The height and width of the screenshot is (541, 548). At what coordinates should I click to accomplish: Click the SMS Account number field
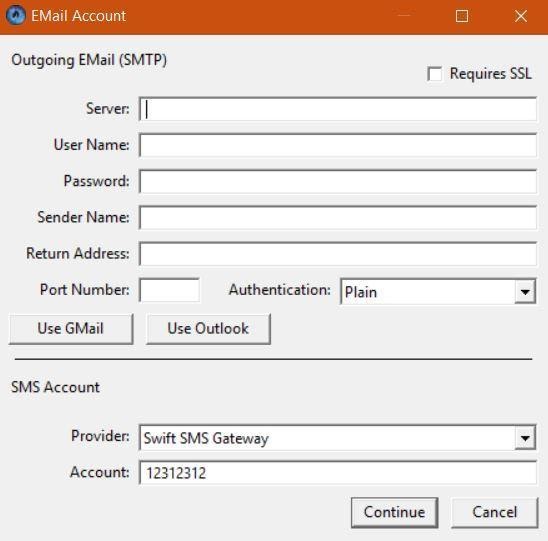point(338,473)
